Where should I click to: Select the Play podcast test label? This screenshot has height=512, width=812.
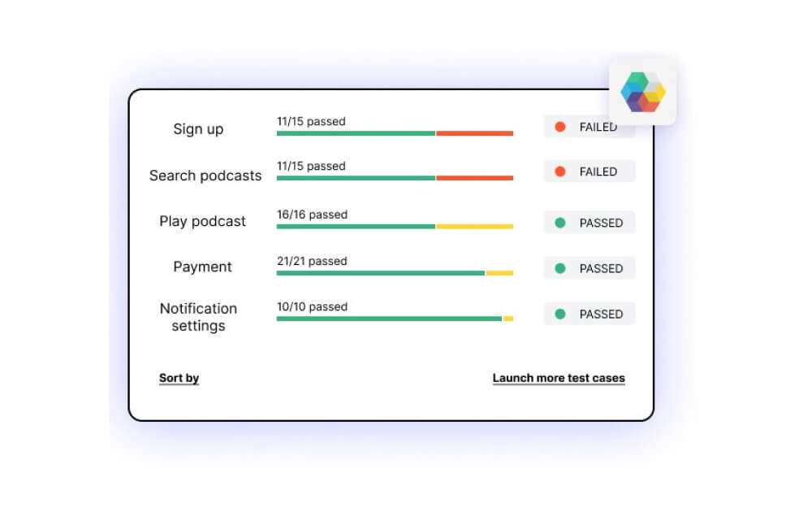click(202, 221)
